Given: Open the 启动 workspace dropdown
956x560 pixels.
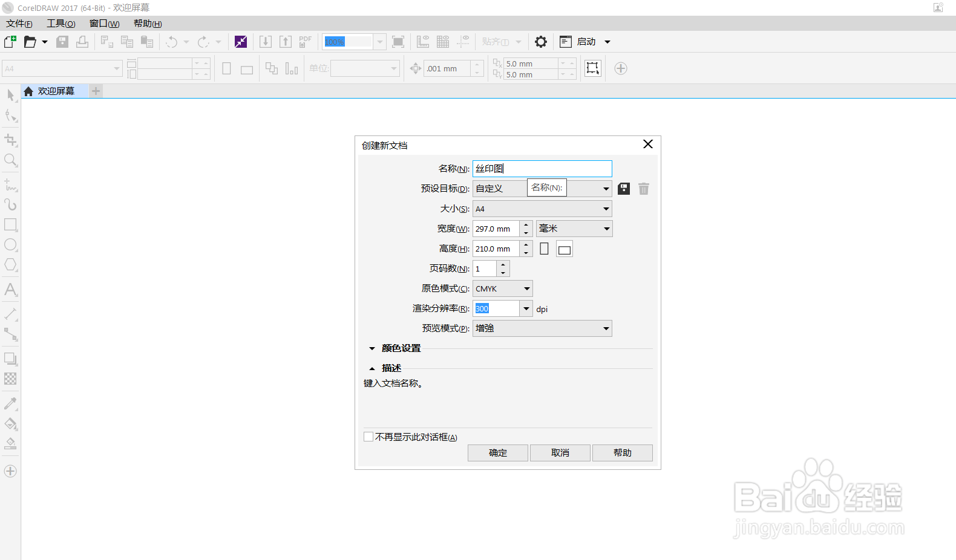Looking at the screenshot, I should (x=607, y=42).
